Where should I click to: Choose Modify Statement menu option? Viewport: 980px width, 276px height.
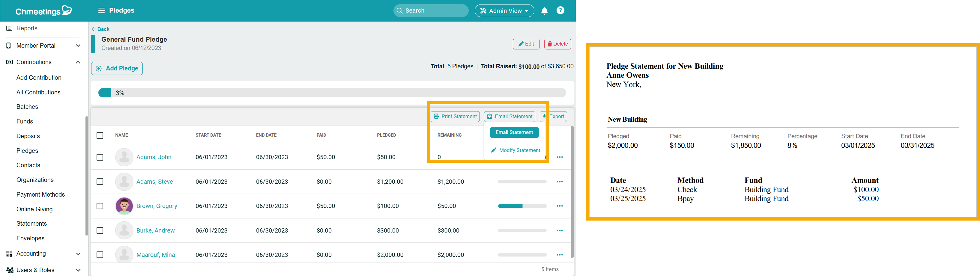point(515,150)
